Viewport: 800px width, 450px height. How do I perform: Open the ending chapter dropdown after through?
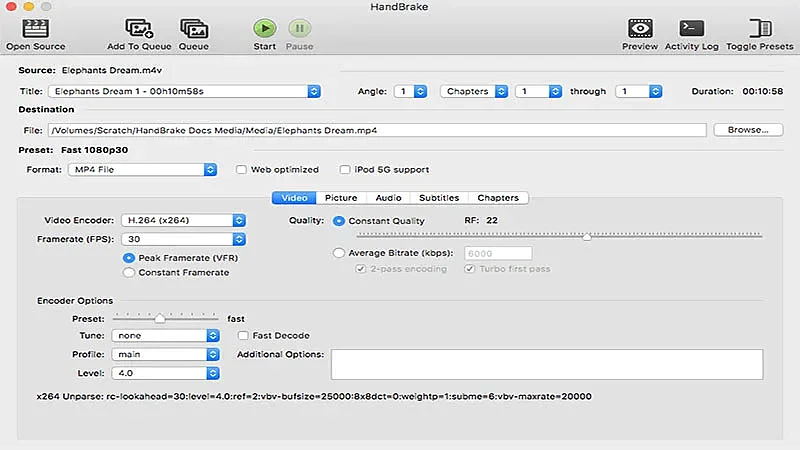point(639,91)
